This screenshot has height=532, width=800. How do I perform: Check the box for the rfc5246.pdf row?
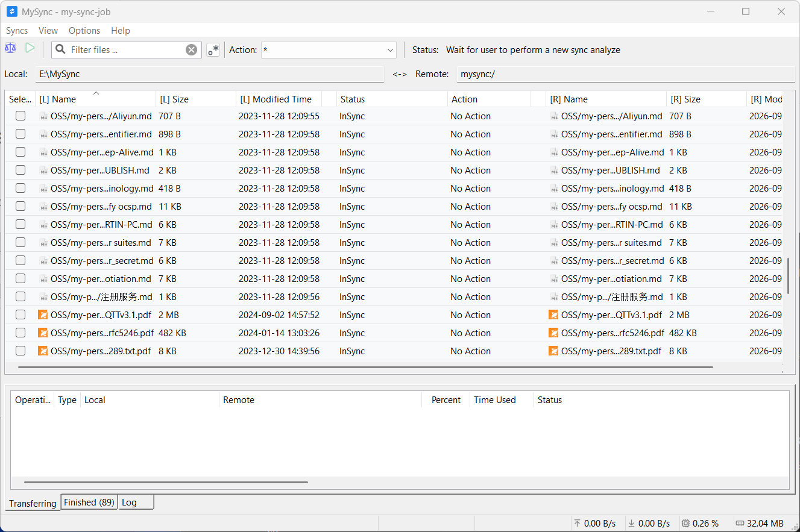coord(20,333)
